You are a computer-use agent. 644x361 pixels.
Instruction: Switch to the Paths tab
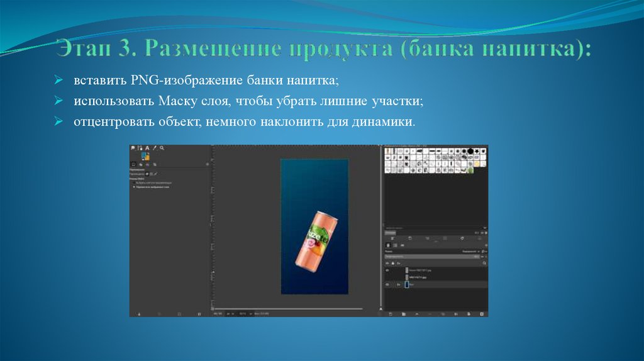point(402,245)
